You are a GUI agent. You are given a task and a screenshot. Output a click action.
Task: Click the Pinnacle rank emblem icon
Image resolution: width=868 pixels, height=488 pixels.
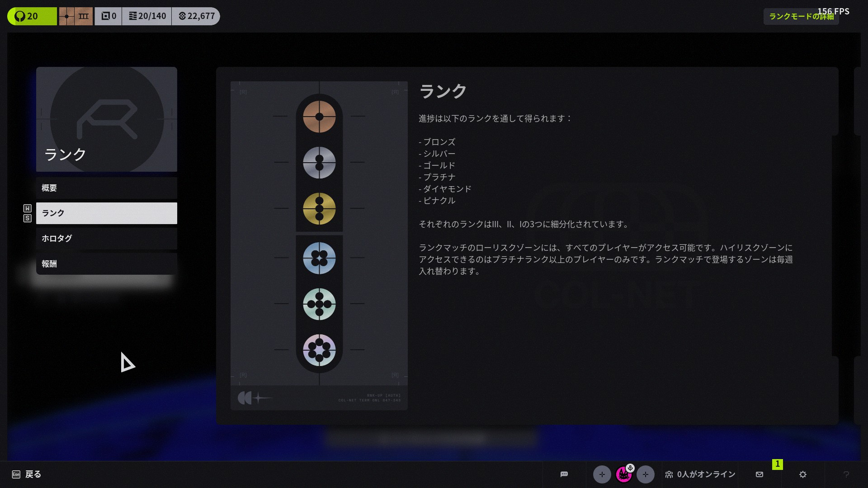(x=319, y=350)
